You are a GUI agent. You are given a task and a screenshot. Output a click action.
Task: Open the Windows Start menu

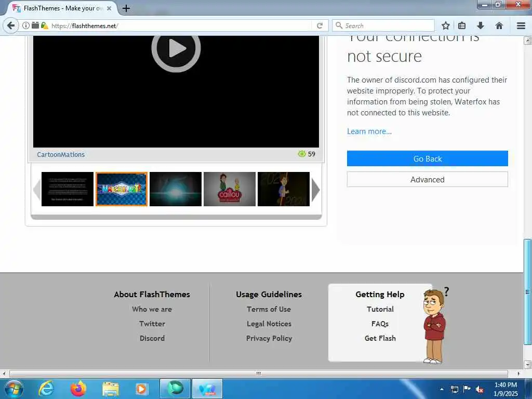tap(14, 389)
